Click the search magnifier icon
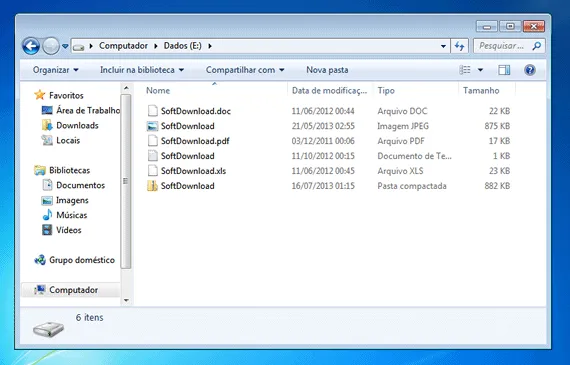 click(x=537, y=46)
